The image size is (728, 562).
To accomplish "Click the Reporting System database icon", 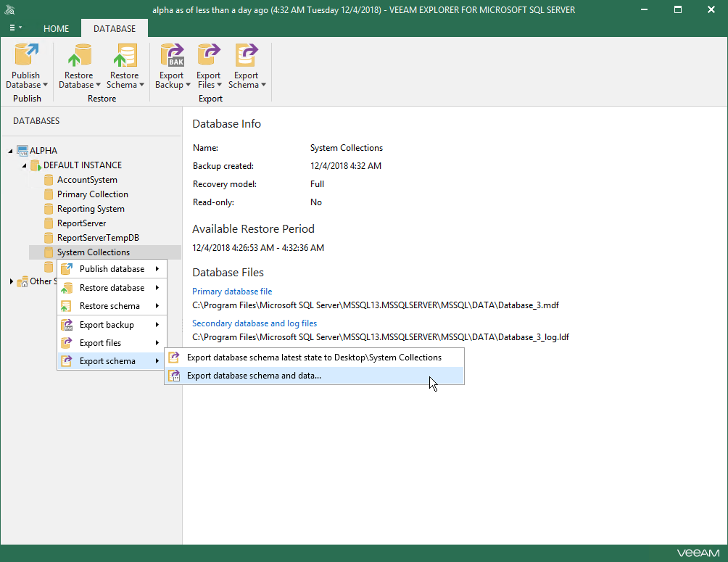I will tap(49, 209).
